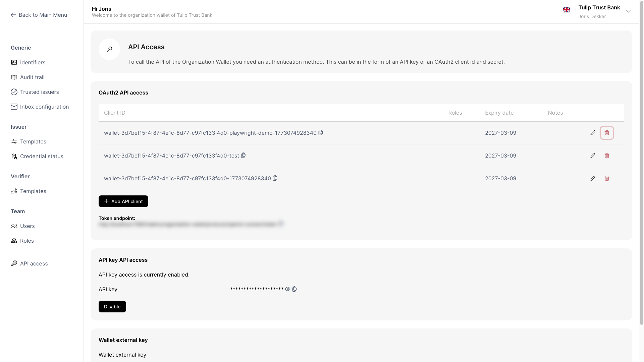Edit the last OAuth2 client row

tap(593, 178)
